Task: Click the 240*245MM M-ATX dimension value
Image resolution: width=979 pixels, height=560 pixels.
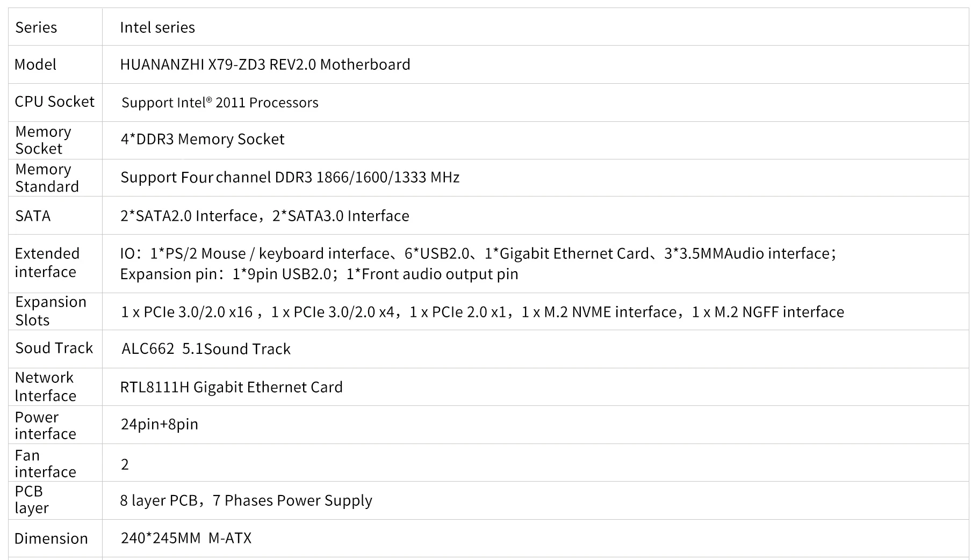Action: 186,538
